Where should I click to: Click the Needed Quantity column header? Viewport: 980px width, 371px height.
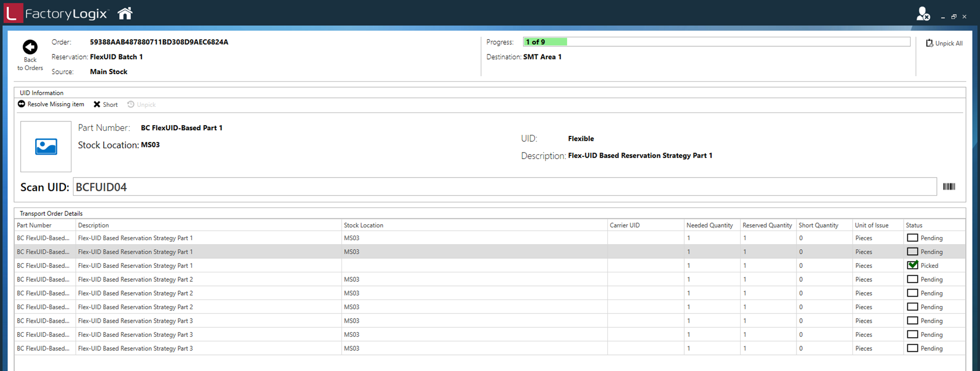(x=709, y=225)
